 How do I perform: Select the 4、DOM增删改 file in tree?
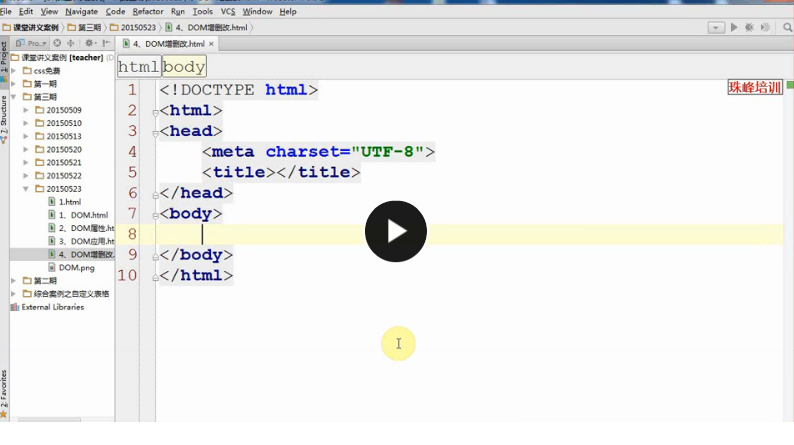81,254
